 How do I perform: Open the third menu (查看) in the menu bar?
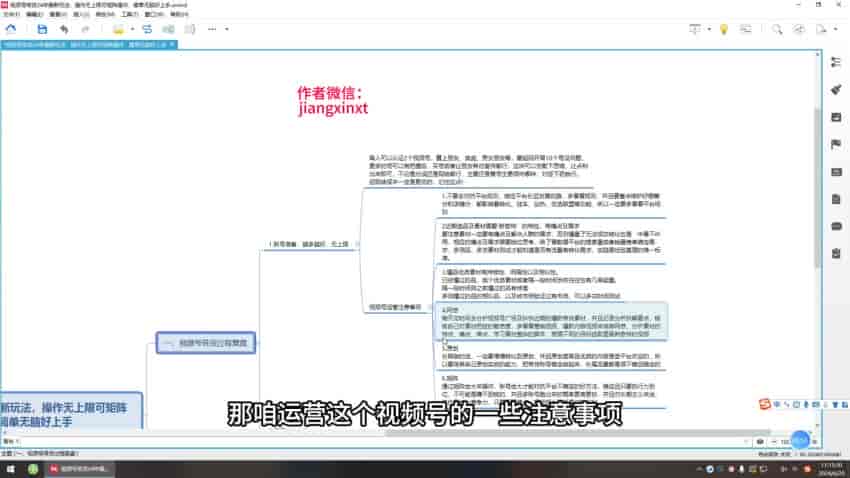point(58,14)
